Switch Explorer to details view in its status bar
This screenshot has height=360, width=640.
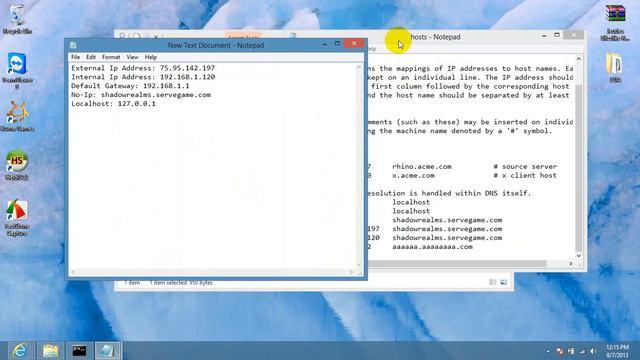coord(493,282)
